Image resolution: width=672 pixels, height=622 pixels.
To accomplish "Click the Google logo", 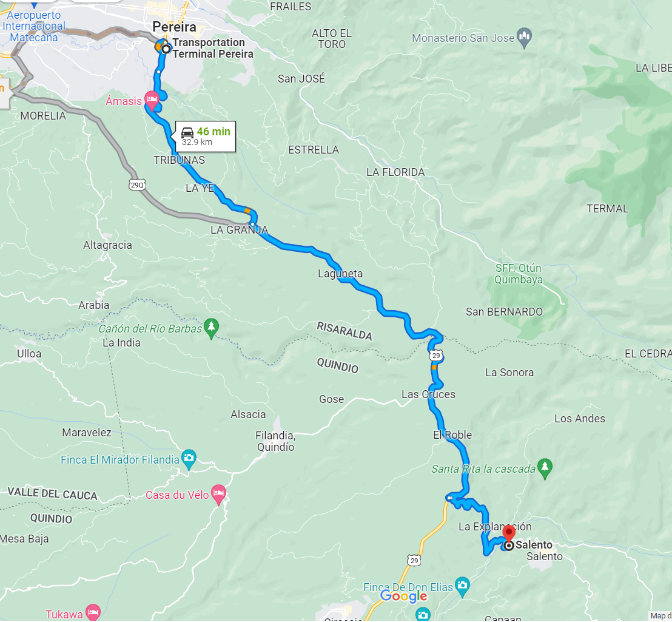I will (403, 597).
